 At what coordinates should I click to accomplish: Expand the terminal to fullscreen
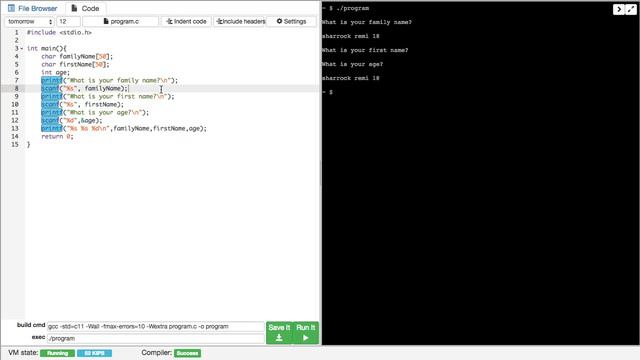click(631, 9)
